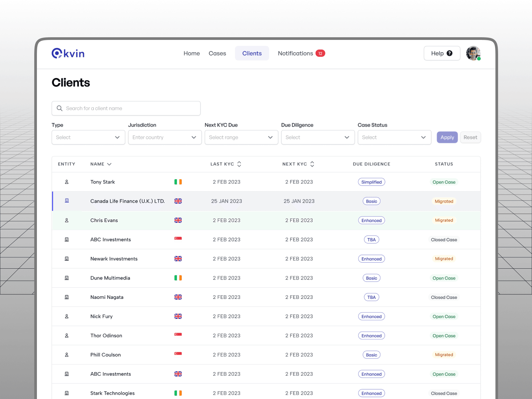Screen dimensions: 532x399
Task: Click building icon for Canada Life Finance
Action: 66,201
